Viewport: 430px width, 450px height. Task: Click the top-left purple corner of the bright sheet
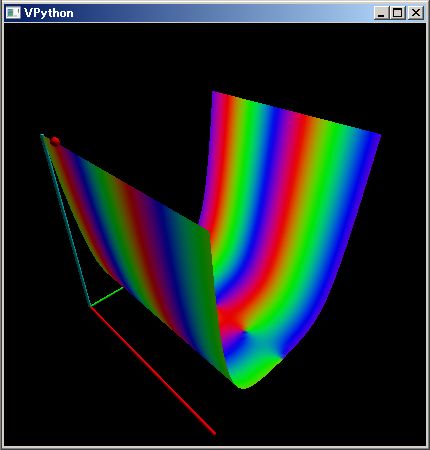pyautogui.click(x=214, y=93)
